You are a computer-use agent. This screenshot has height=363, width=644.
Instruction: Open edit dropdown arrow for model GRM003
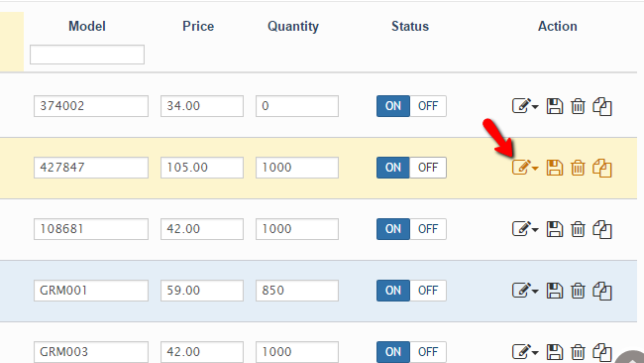[535, 353]
